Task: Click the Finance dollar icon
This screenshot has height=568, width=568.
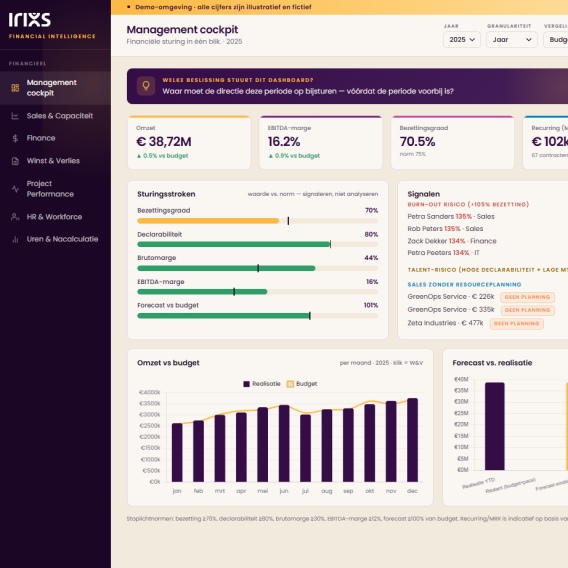Action: tap(15, 138)
